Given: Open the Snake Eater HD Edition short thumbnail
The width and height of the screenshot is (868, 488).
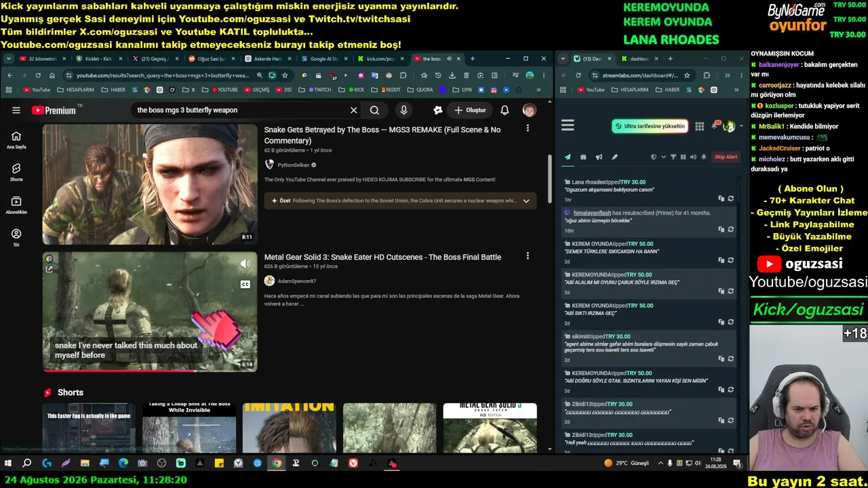Looking at the screenshot, I should (x=490, y=428).
